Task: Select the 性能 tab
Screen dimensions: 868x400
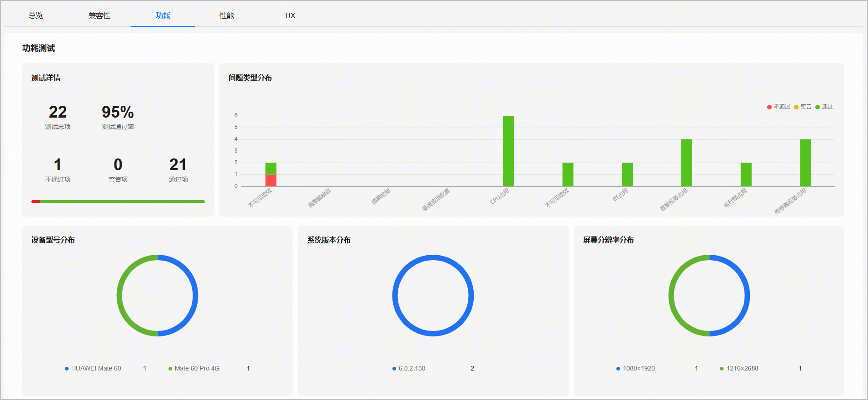Action: click(227, 15)
